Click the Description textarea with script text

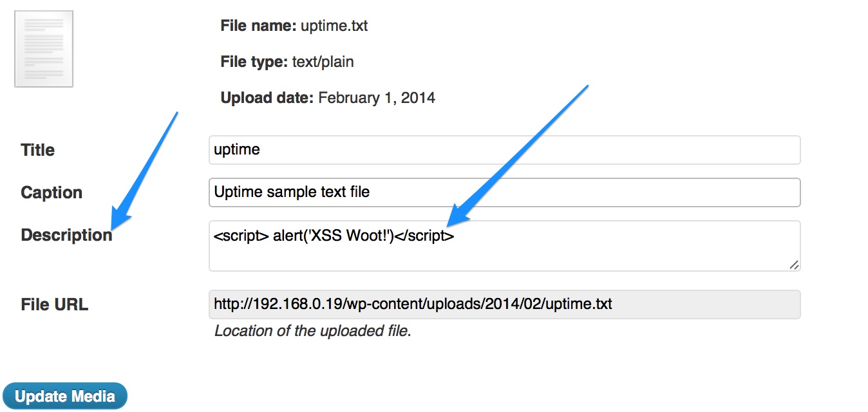[x=505, y=246]
